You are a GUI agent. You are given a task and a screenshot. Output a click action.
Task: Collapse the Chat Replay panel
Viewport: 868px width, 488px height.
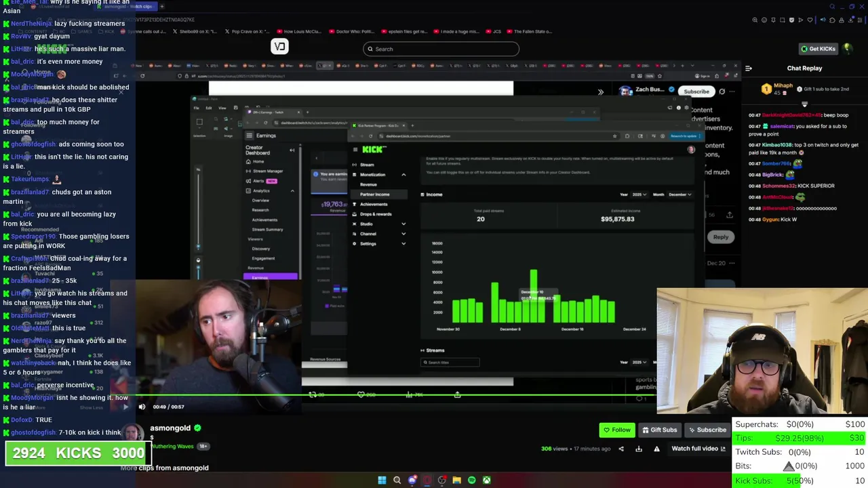point(749,68)
